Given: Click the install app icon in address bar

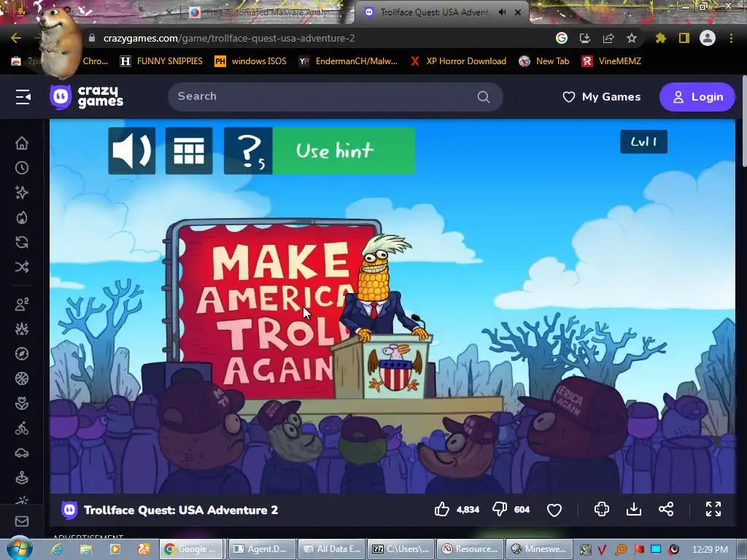Looking at the screenshot, I should coord(584,38).
